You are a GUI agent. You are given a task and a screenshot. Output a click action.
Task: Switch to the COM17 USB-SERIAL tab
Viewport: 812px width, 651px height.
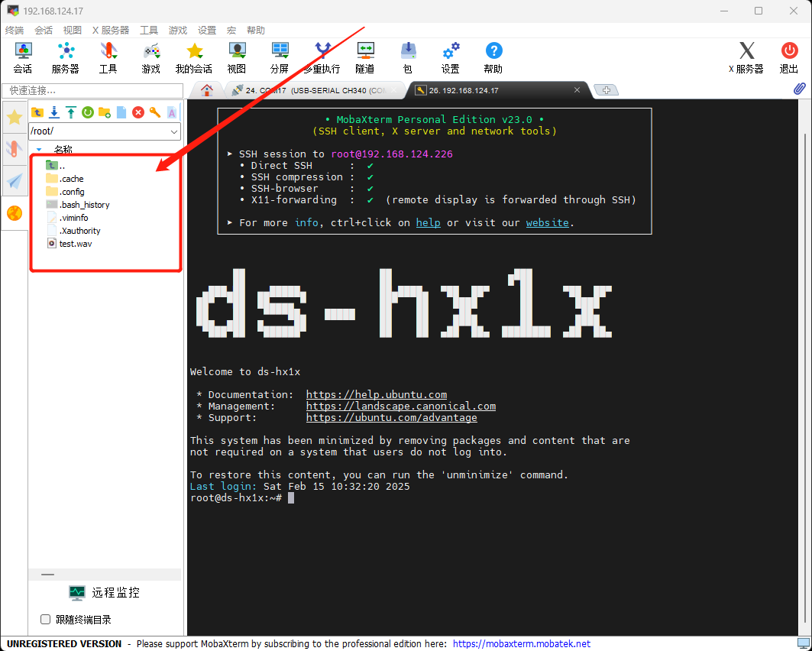[315, 90]
